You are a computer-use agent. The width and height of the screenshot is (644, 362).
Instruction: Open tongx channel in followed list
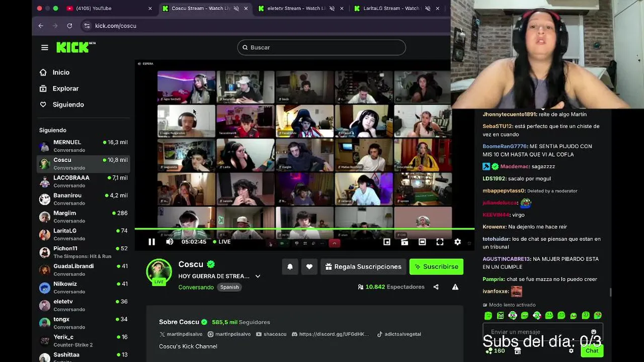[84, 323]
